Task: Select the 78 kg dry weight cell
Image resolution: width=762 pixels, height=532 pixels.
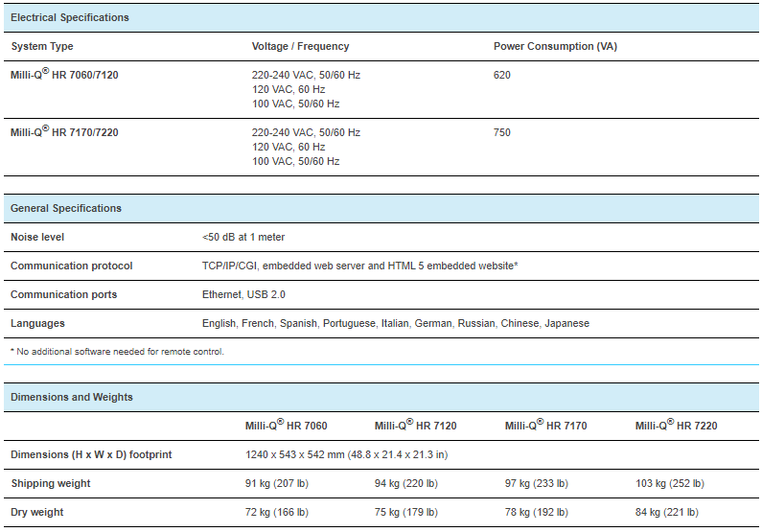Action: pyautogui.click(x=536, y=512)
